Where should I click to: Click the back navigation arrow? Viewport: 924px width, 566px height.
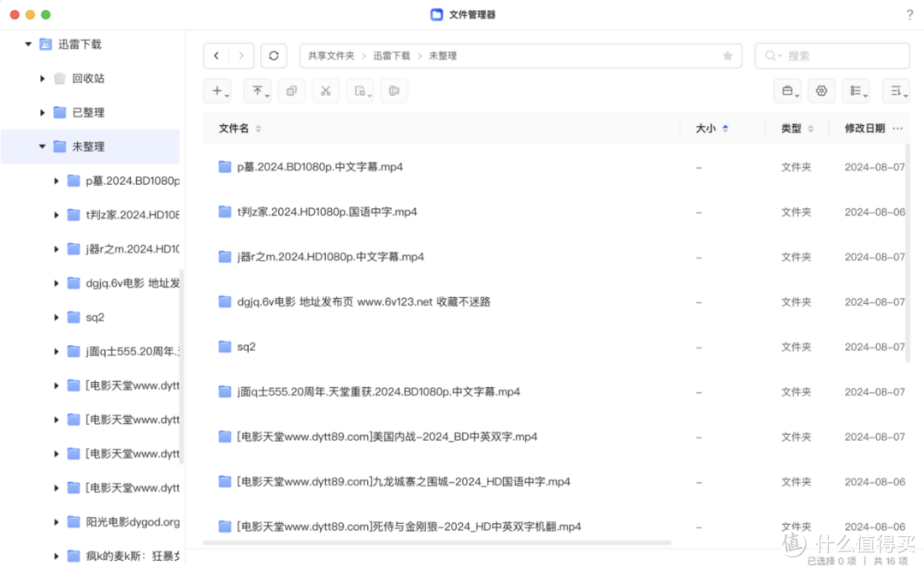click(x=216, y=56)
